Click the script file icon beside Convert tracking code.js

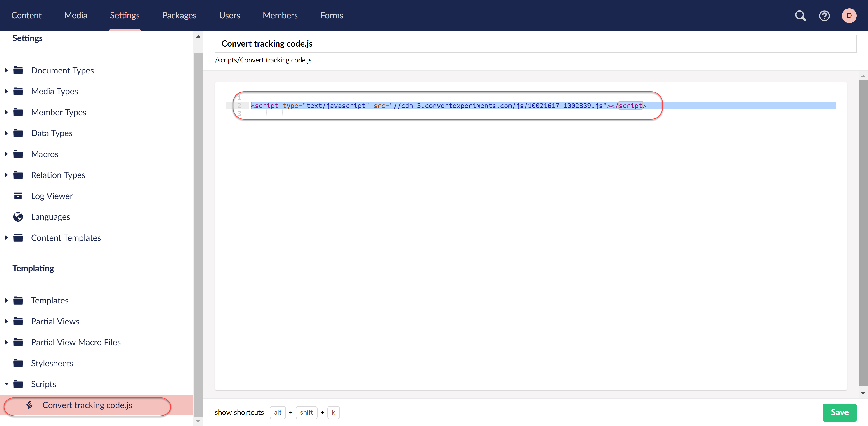tap(30, 405)
